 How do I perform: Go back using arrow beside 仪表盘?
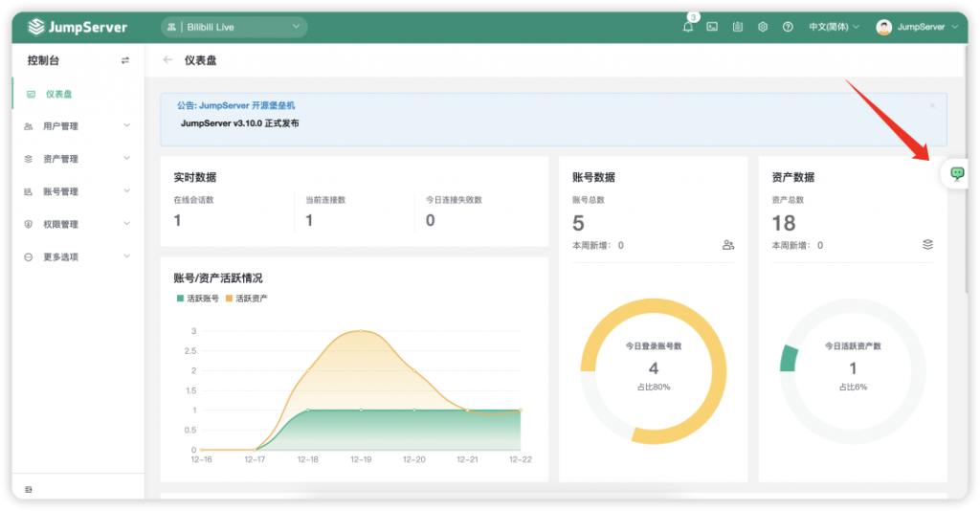pyautogui.click(x=167, y=60)
